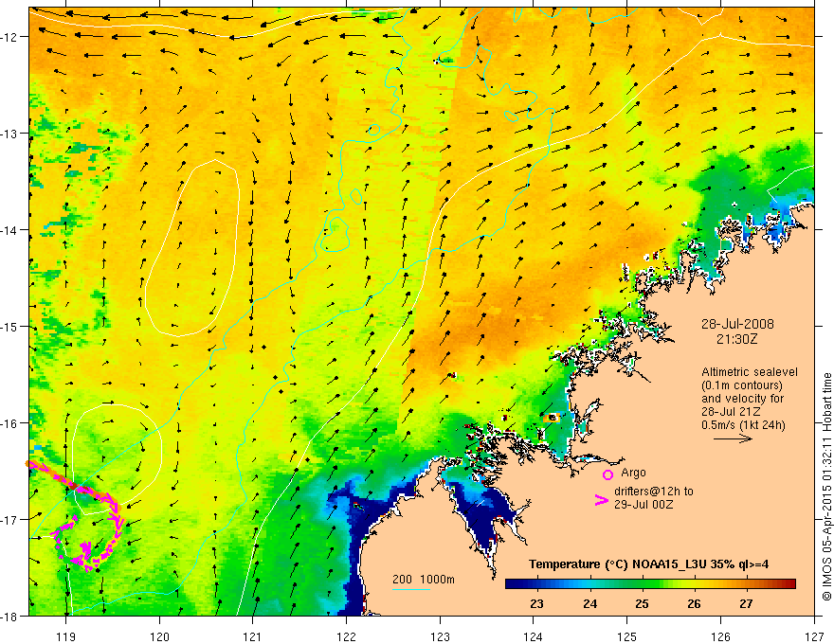834x644 pixels.
Task: Click latitude axis label -17
Action: click(9, 519)
